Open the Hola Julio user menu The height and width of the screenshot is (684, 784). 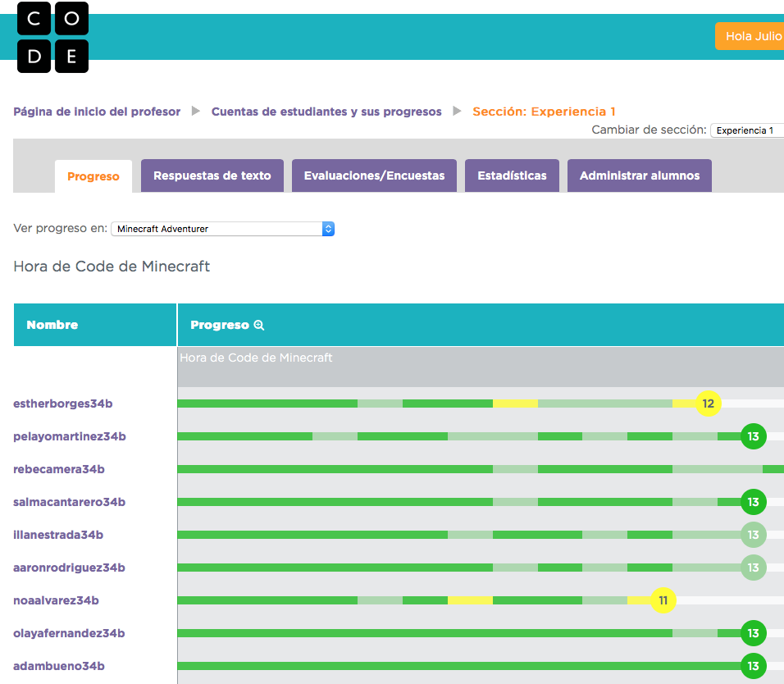750,36
